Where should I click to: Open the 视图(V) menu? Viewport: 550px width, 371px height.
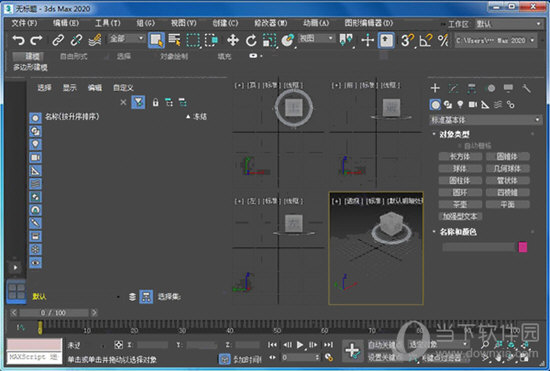pos(183,23)
